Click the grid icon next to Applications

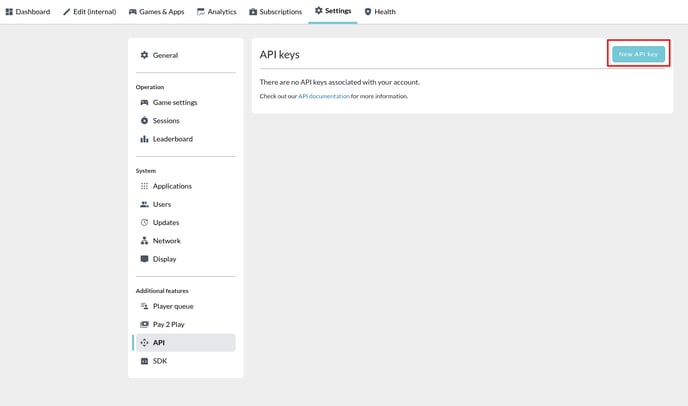click(144, 186)
